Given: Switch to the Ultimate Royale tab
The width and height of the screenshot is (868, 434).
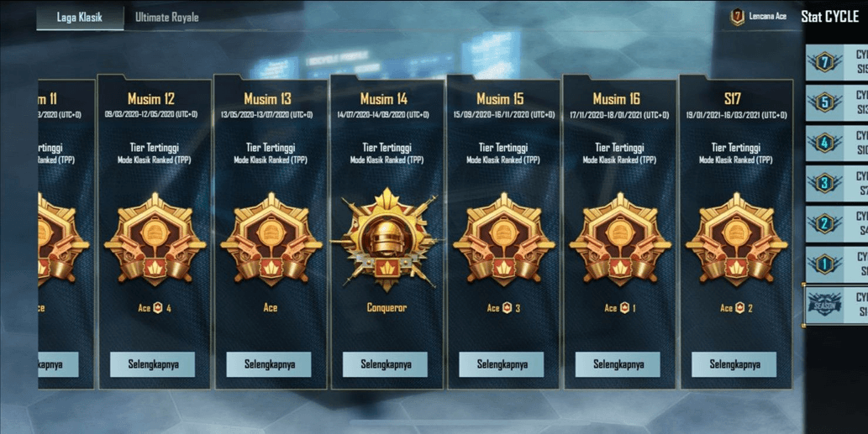Looking at the screenshot, I should (166, 17).
